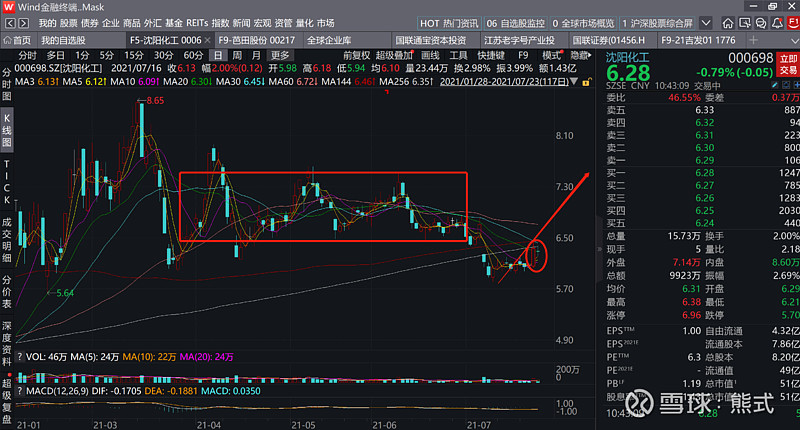Open the notification bell icon

coord(777,23)
